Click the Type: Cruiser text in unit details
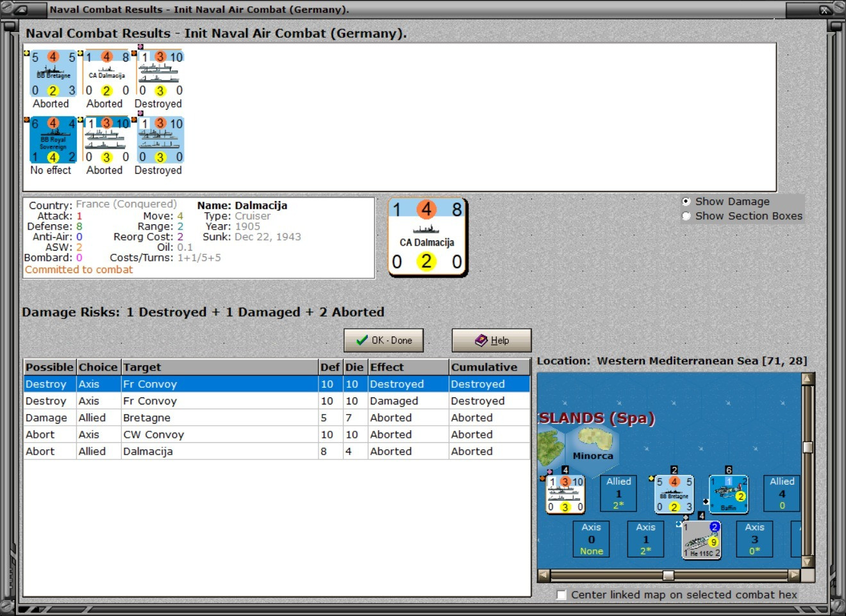This screenshot has height=616, width=846. tap(237, 216)
